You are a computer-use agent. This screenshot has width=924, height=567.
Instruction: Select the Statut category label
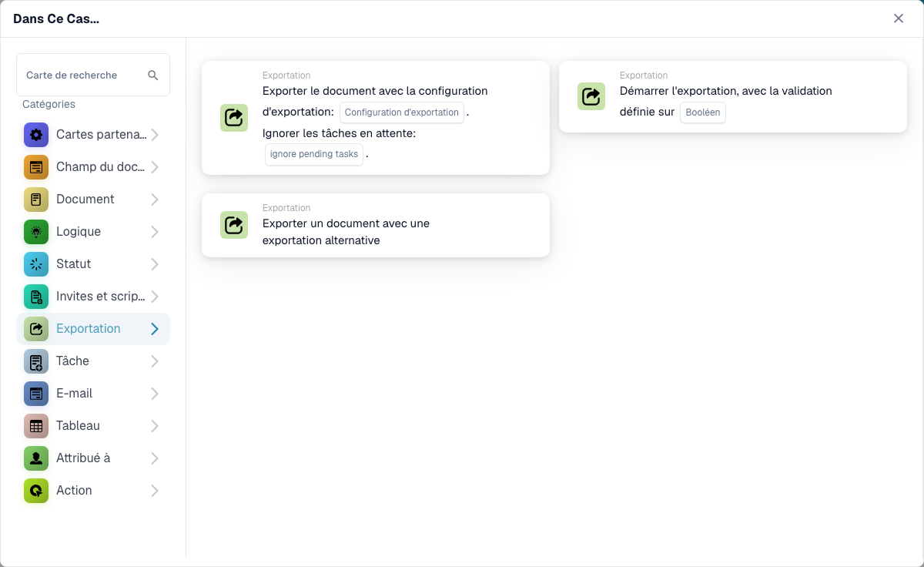tap(74, 264)
